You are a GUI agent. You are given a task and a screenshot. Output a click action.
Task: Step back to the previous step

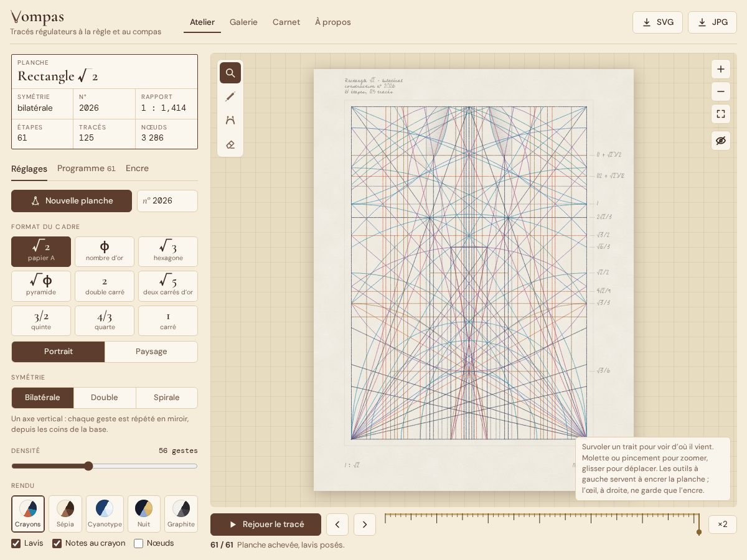[337, 525]
